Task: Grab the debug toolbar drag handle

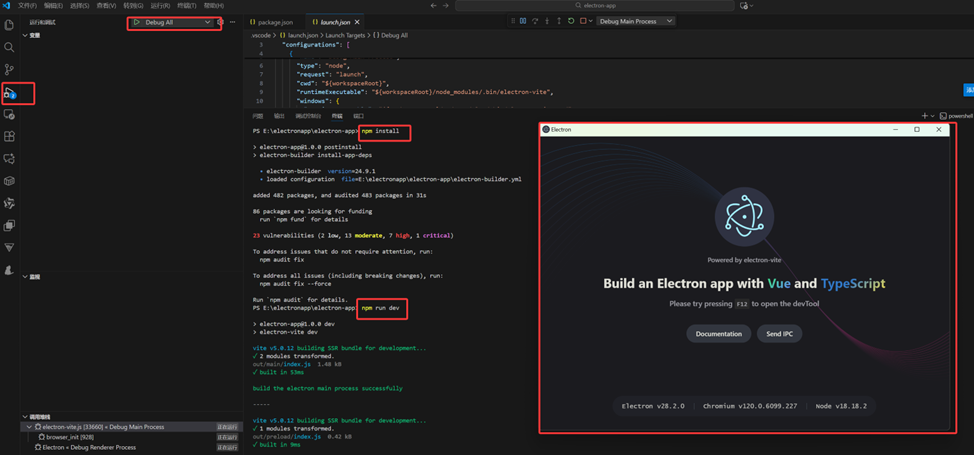Action: [x=513, y=21]
